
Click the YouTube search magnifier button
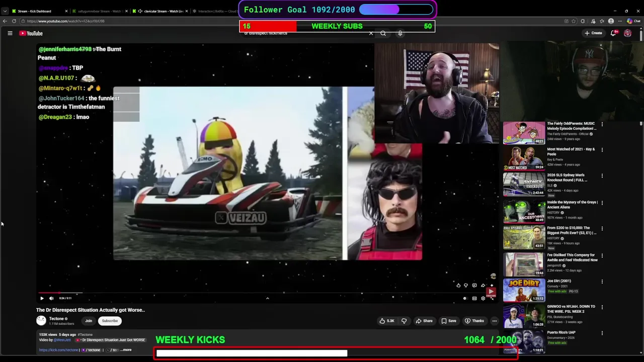pos(383,33)
